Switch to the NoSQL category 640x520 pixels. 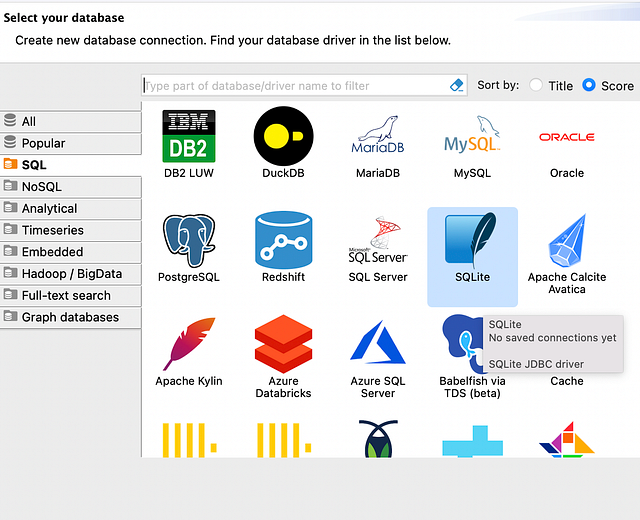tap(71, 187)
